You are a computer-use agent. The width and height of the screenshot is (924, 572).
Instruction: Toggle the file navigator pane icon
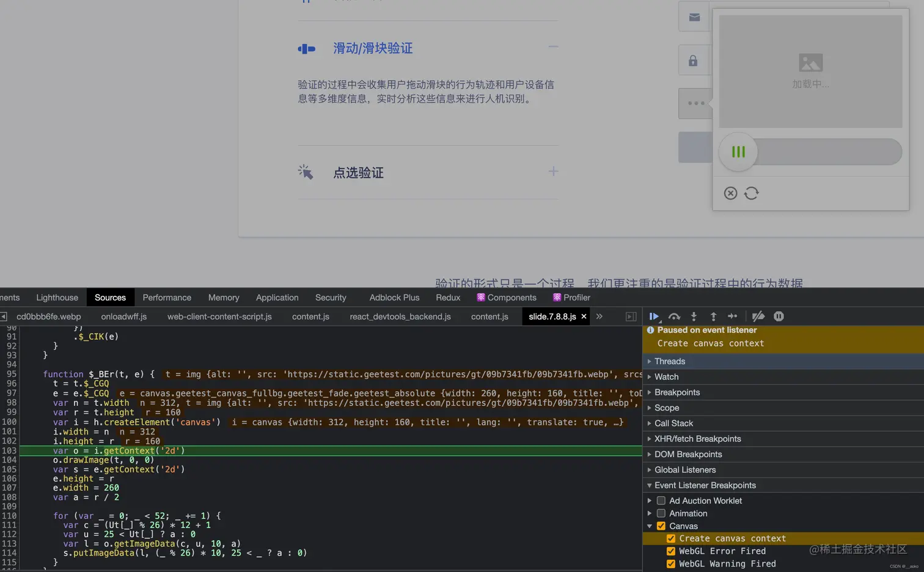(4, 317)
